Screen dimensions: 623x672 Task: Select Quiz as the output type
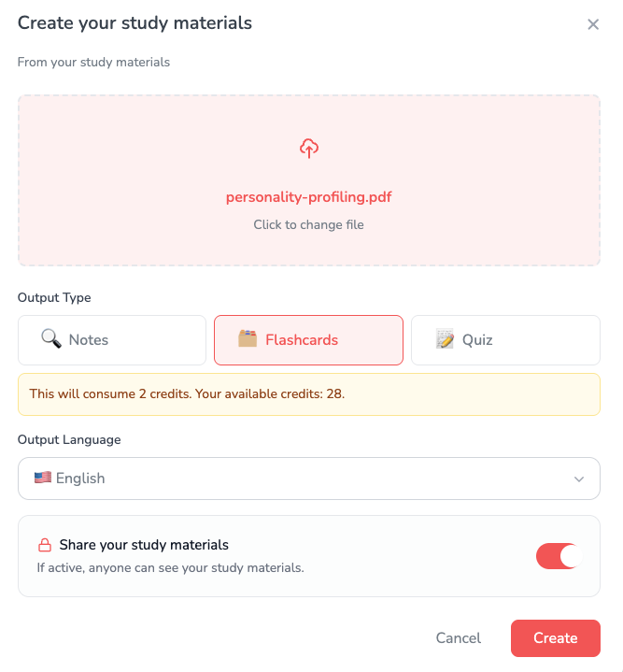click(x=505, y=340)
